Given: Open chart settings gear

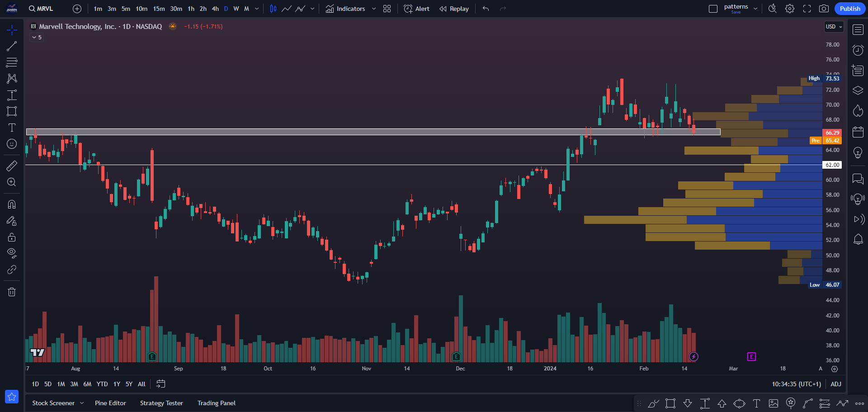Looking at the screenshot, I should (x=790, y=9).
